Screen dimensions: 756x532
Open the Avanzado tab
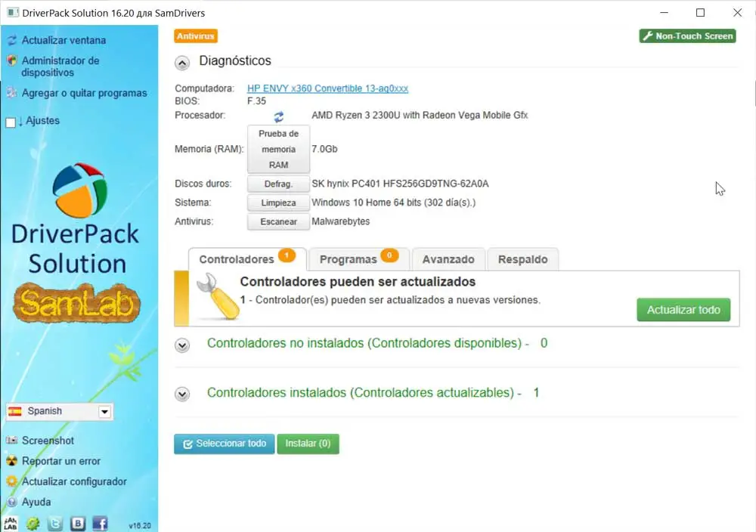coord(448,259)
